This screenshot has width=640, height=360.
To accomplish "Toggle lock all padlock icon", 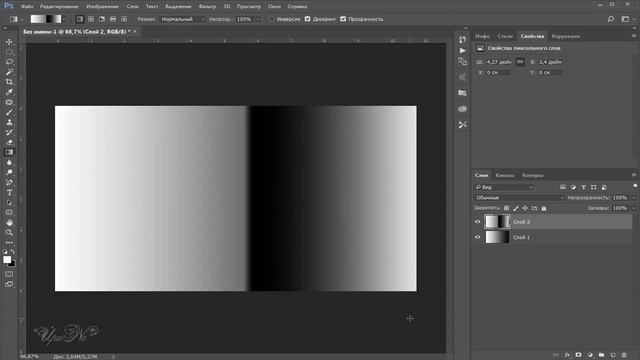I will 544,208.
